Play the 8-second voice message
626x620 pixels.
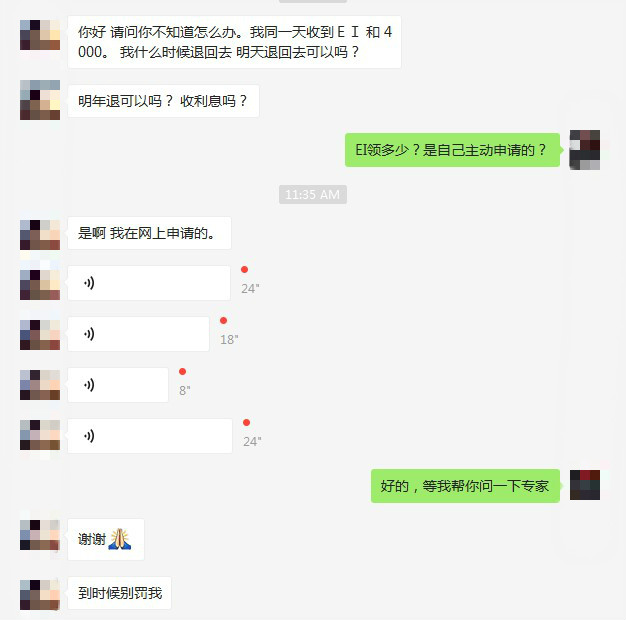tap(118, 385)
